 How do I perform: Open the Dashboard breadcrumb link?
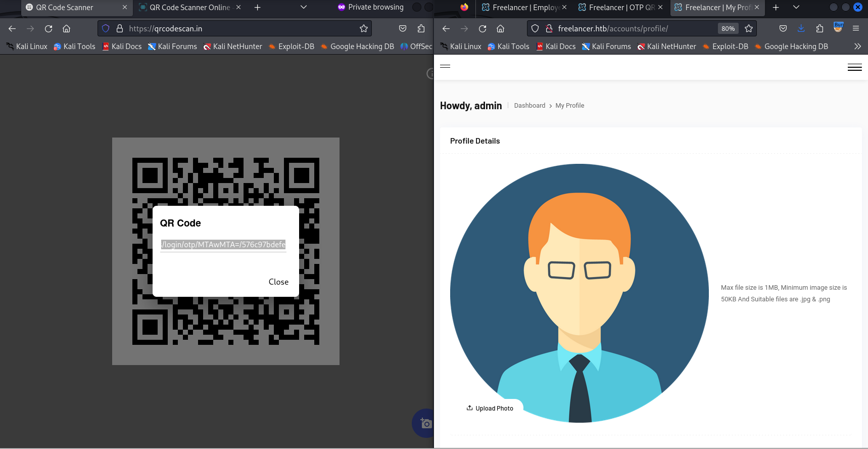[x=529, y=106]
